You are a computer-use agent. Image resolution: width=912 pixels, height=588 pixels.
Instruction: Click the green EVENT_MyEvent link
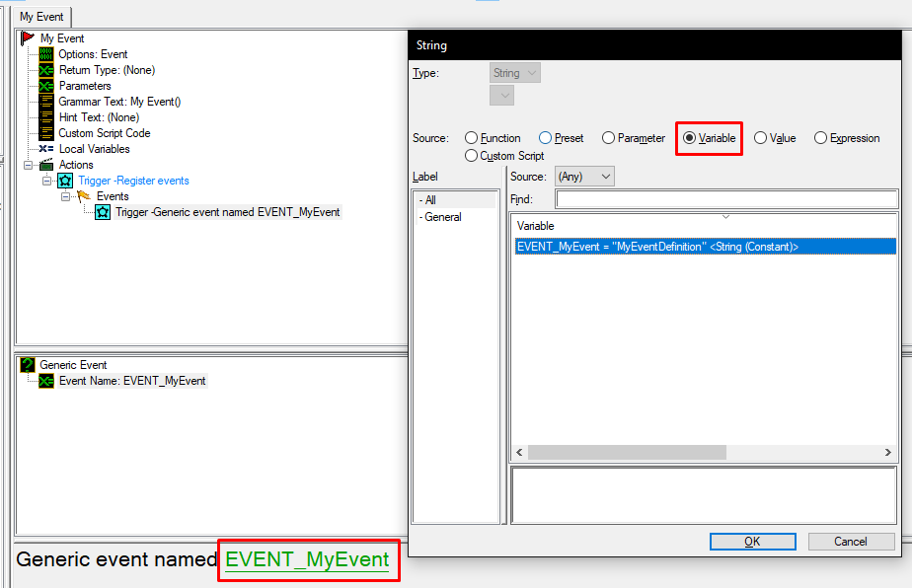(307, 559)
